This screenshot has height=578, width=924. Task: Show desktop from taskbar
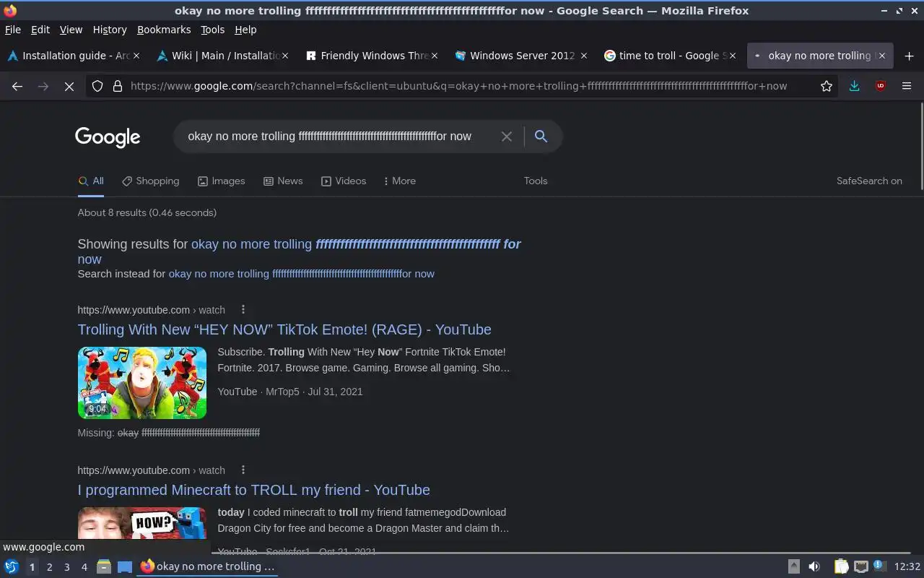[125, 567]
